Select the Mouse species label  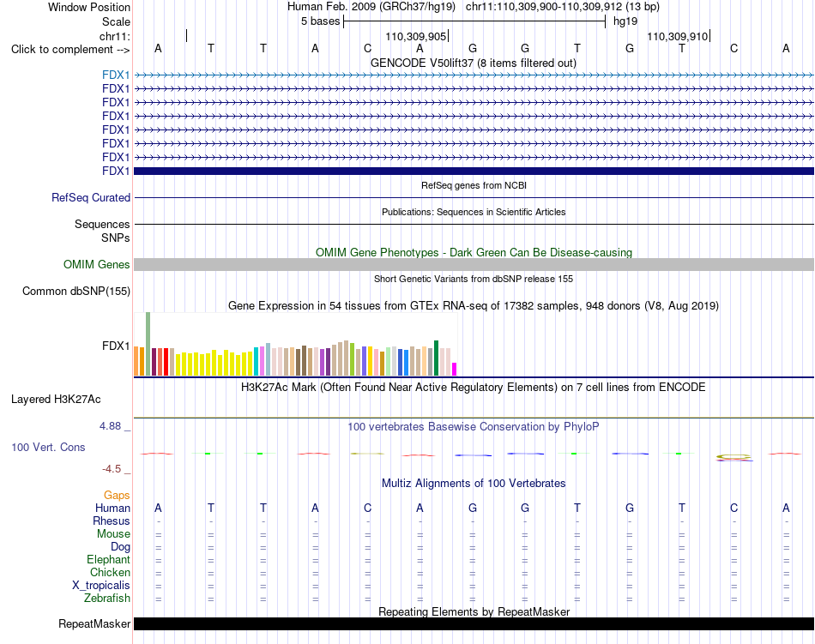113,534
